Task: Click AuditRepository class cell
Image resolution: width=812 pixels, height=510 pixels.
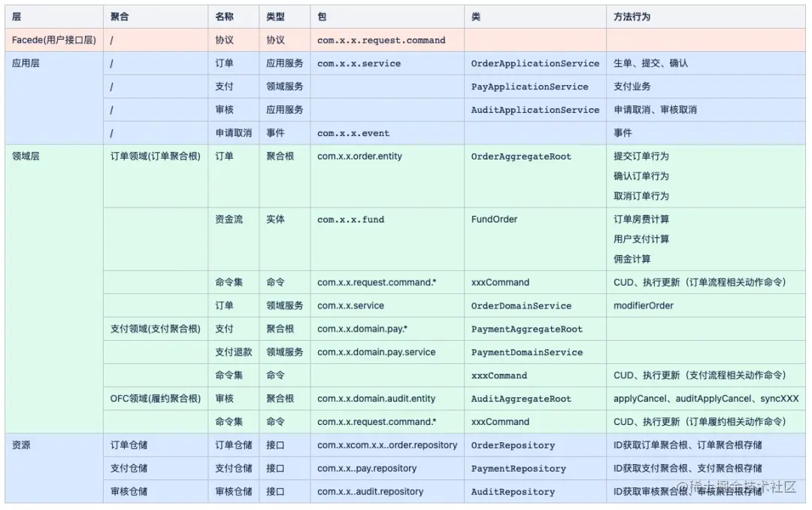Action: click(x=535, y=491)
